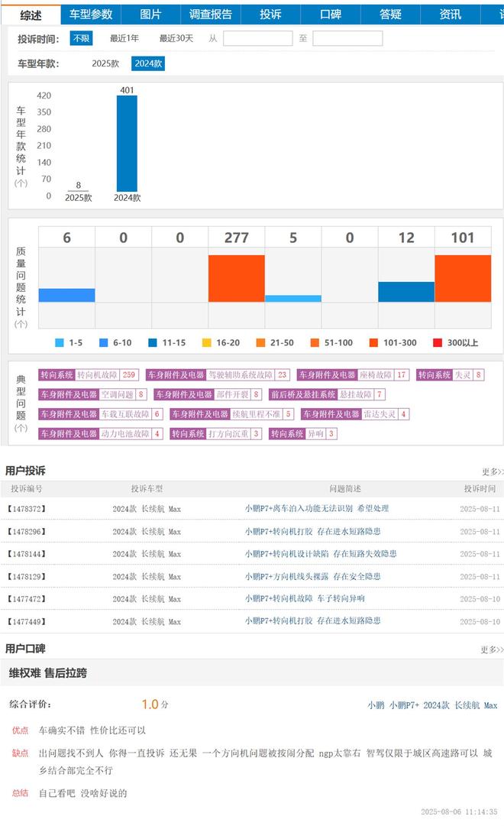Click complaint number 【1478144】
The image size is (504, 826).
[x=27, y=554]
